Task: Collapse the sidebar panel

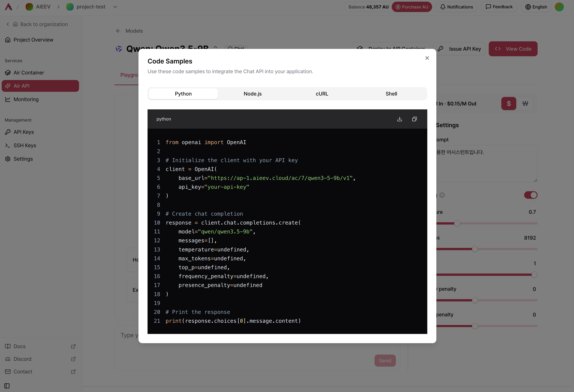Action: (7, 386)
